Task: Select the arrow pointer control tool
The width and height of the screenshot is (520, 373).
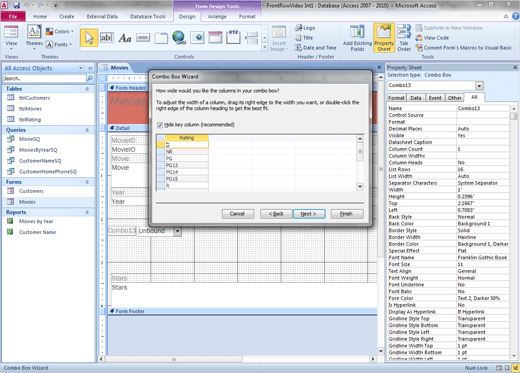Action: click(89, 38)
